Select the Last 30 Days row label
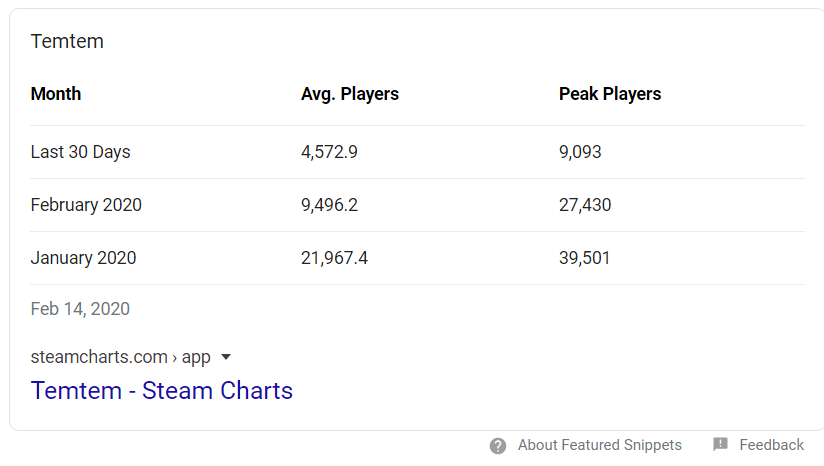Image resolution: width=824 pixels, height=466 pixels. [80, 152]
